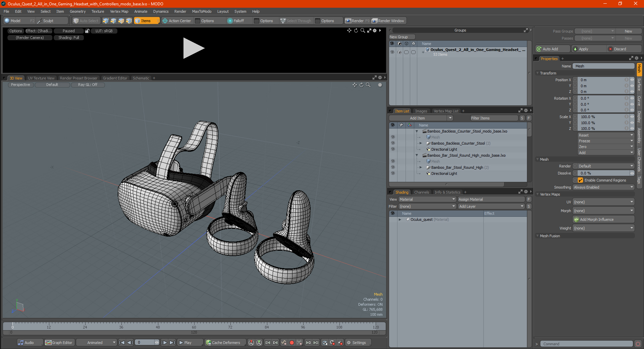
Task: Switch to Images tab
Action: coord(421,111)
